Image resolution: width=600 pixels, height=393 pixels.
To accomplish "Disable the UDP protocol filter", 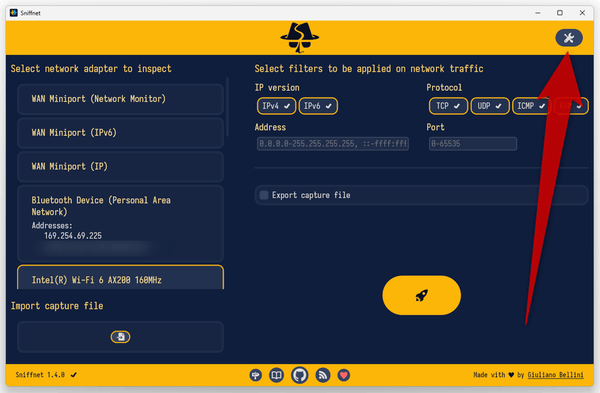I will (x=490, y=106).
